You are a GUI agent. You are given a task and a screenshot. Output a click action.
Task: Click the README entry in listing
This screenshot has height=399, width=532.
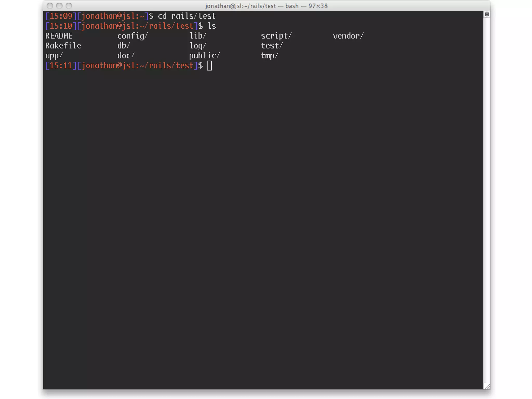[59, 36]
